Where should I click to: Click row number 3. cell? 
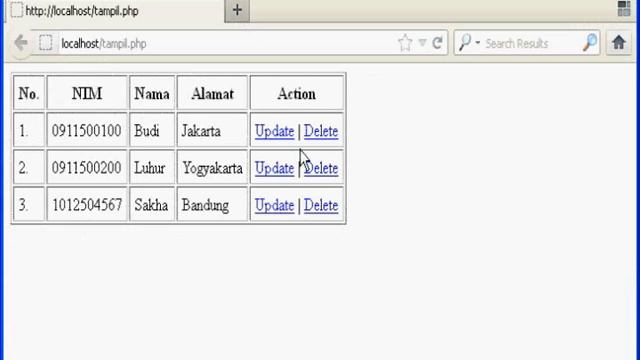coord(29,205)
